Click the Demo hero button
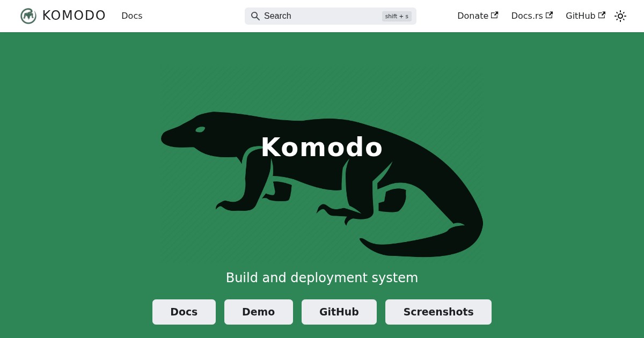The image size is (644, 338). 259,312
